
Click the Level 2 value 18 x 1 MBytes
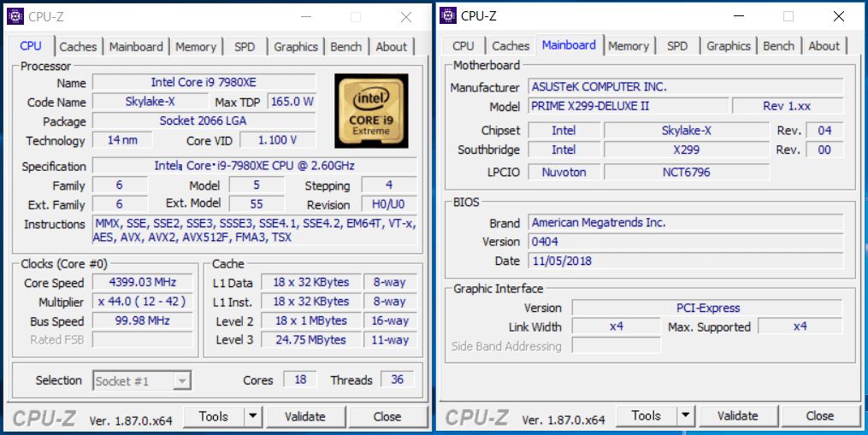311,321
